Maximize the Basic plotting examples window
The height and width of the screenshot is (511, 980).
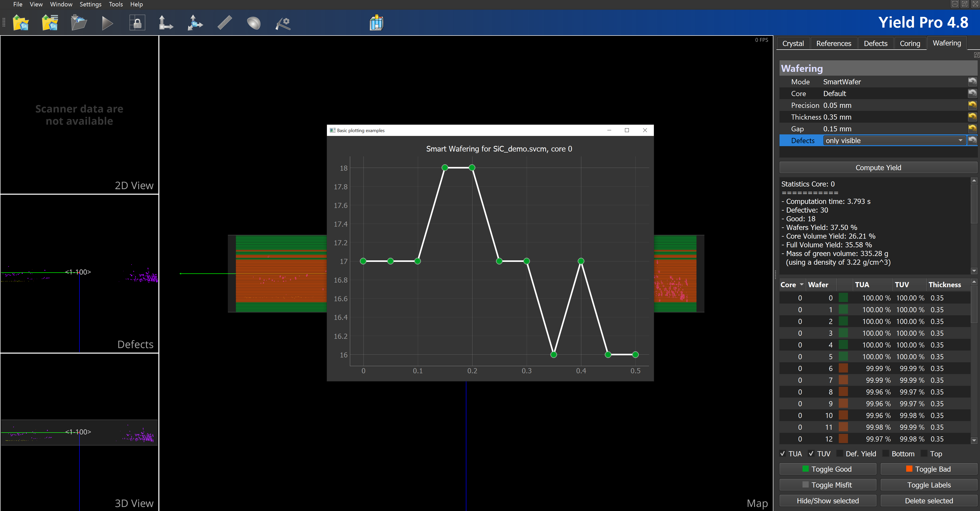[x=627, y=130]
